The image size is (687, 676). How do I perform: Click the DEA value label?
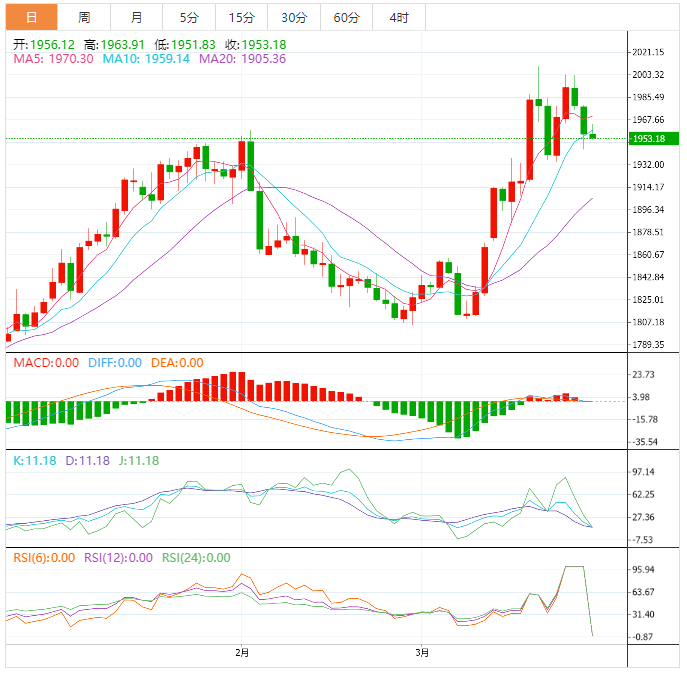coord(177,363)
